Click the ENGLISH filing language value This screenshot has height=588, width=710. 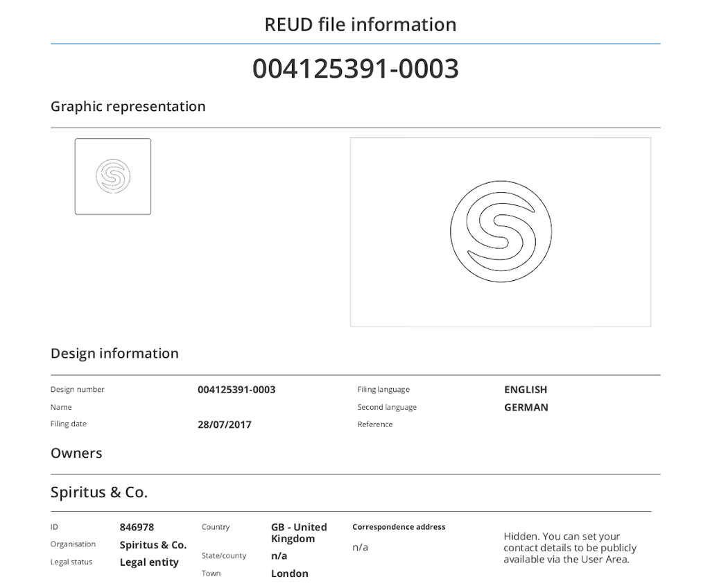click(526, 390)
